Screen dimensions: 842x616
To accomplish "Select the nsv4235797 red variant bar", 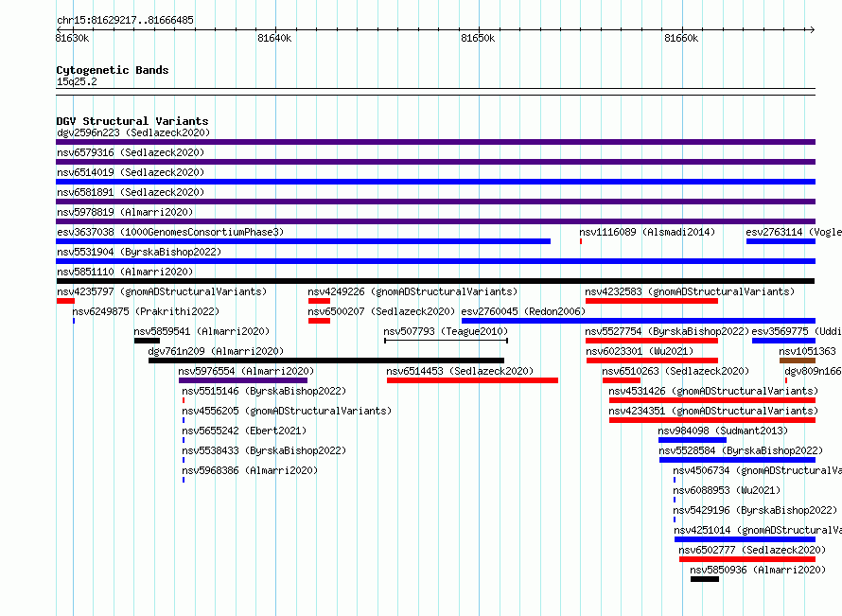I will (x=65, y=301).
